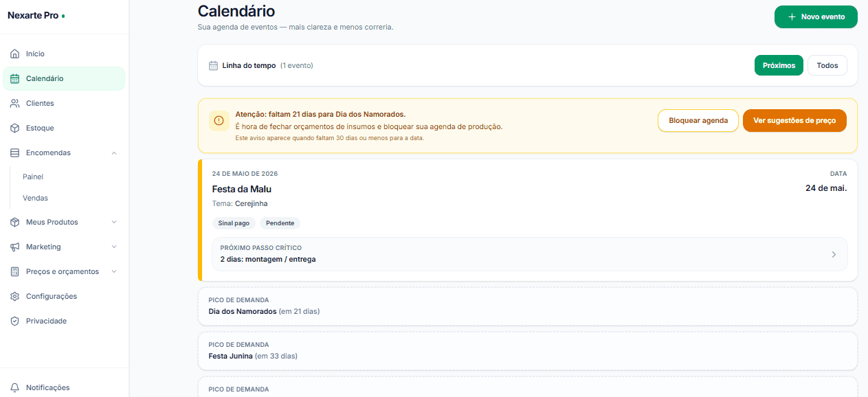This screenshot has height=397, width=868.
Task: Click the Encomendas list icon
Action: (x=14, y=152)
